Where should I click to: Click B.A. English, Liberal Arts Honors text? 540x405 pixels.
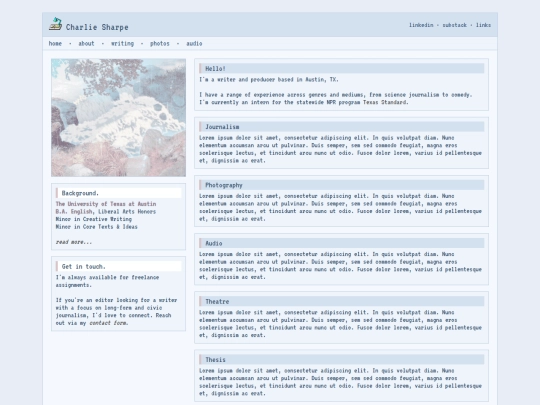pos(106,211)
